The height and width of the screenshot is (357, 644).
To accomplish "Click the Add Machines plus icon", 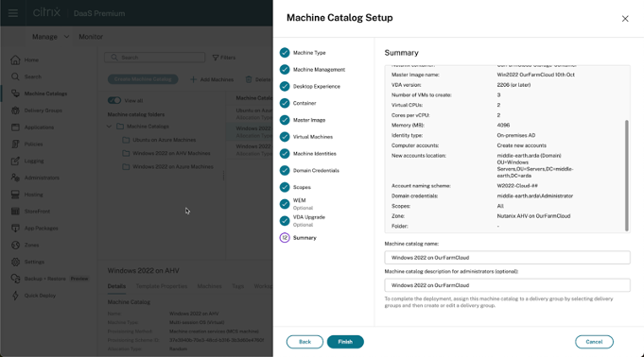I will tap(193, 79).
